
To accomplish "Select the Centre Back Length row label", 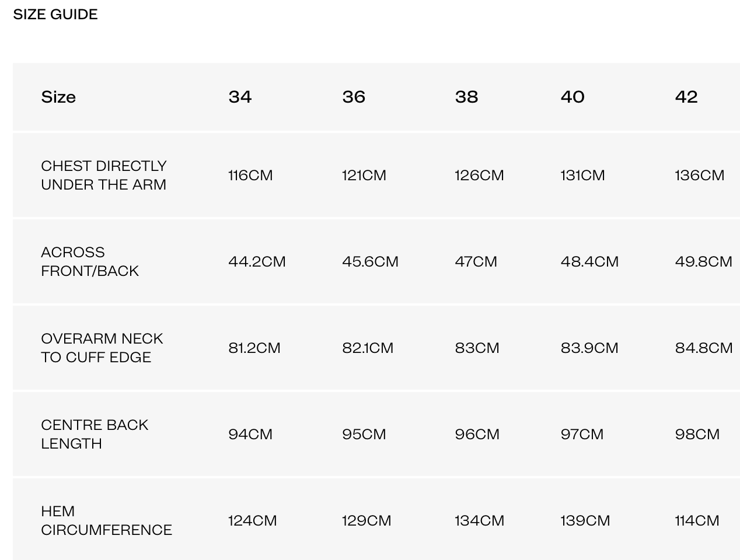I will 95,434.
